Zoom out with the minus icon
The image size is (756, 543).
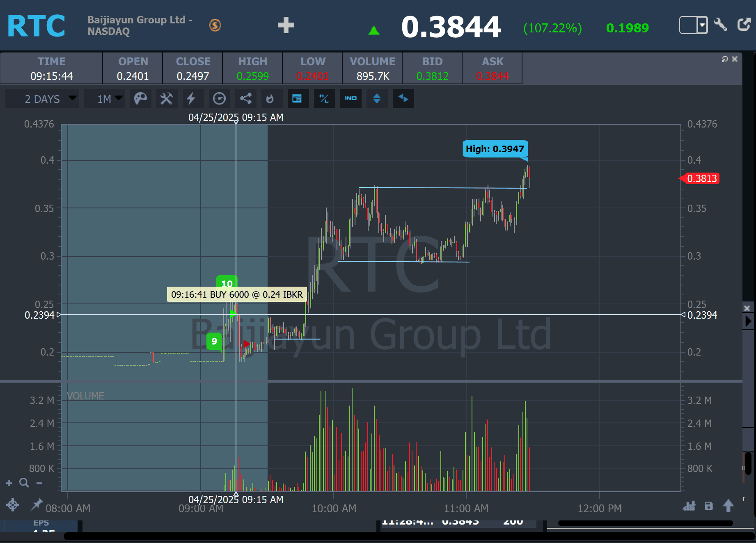tap(39, 483)
